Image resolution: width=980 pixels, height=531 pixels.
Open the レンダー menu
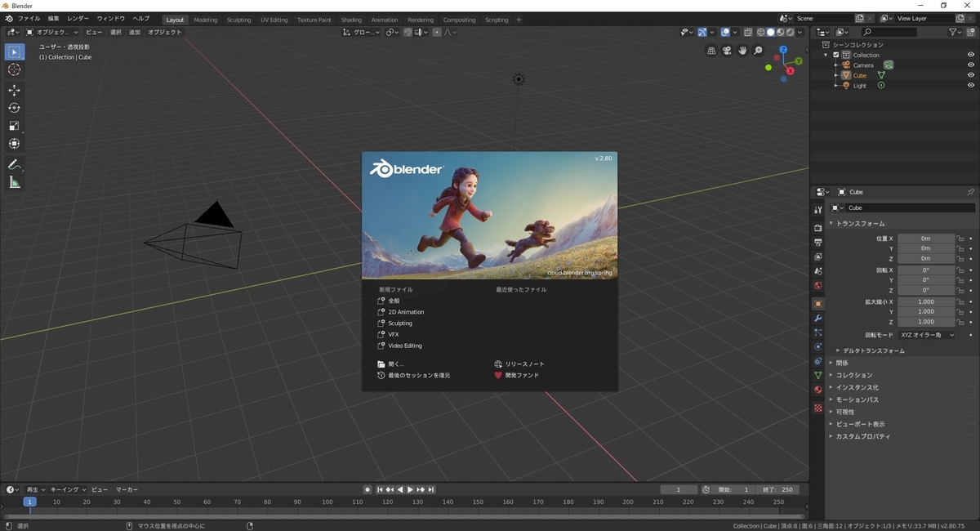pos(78,19)
